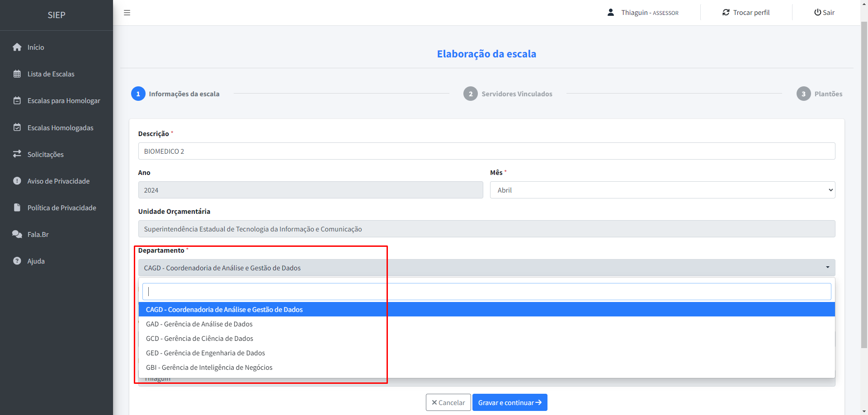Select GBI - Gerência de Inteligência de Negócios

[x=486, y=367]
